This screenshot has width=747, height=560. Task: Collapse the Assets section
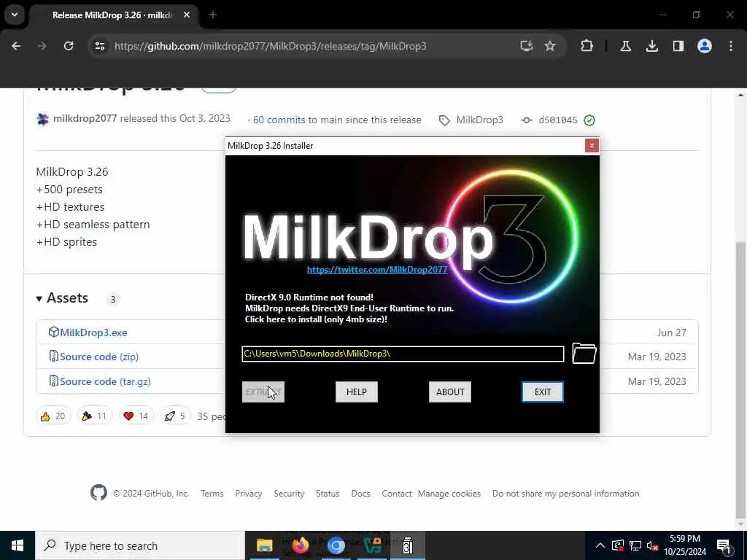(62, 298)
